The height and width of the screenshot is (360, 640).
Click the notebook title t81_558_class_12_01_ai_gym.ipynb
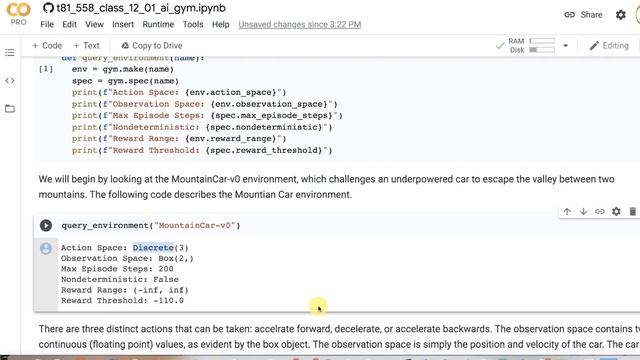[x=141, y=8]
